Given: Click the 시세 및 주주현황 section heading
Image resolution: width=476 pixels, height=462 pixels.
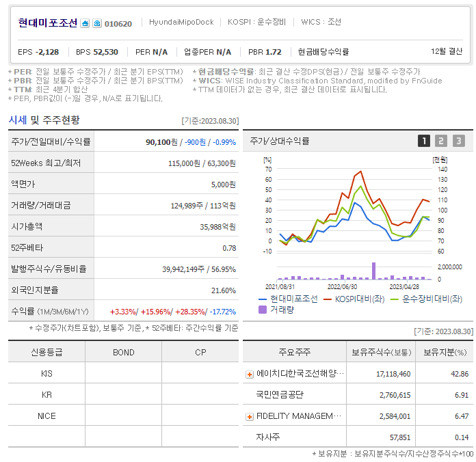Looking at the screenshot, I should point(44,120).
